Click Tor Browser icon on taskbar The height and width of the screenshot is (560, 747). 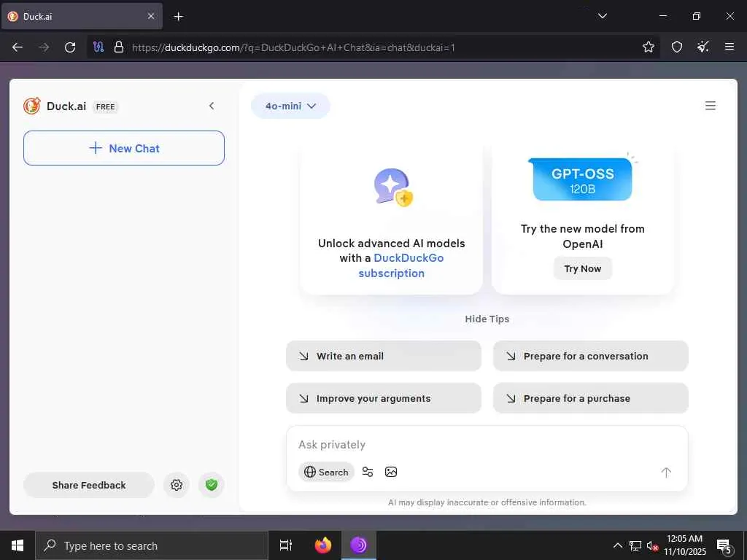pos(359,545)
